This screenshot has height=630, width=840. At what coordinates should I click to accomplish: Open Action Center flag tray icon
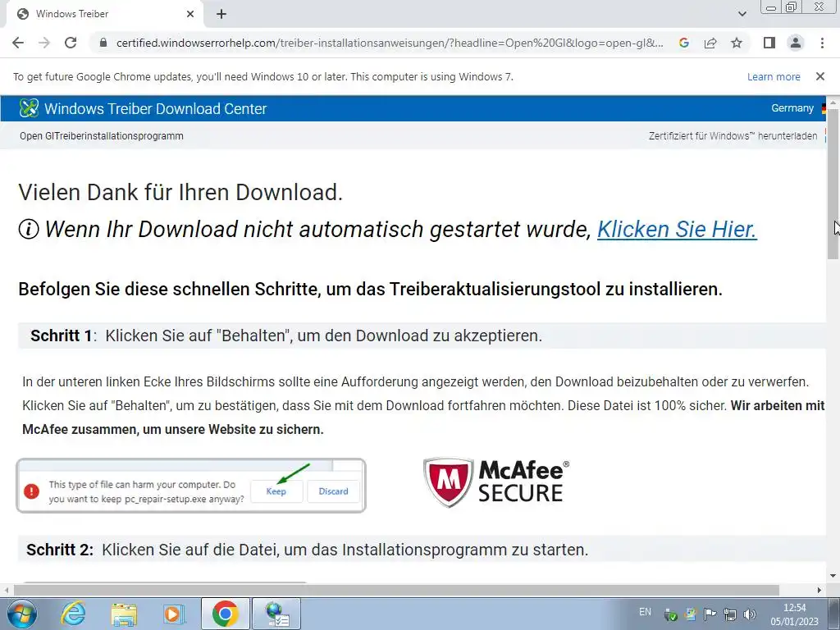[x=710, y=614]
